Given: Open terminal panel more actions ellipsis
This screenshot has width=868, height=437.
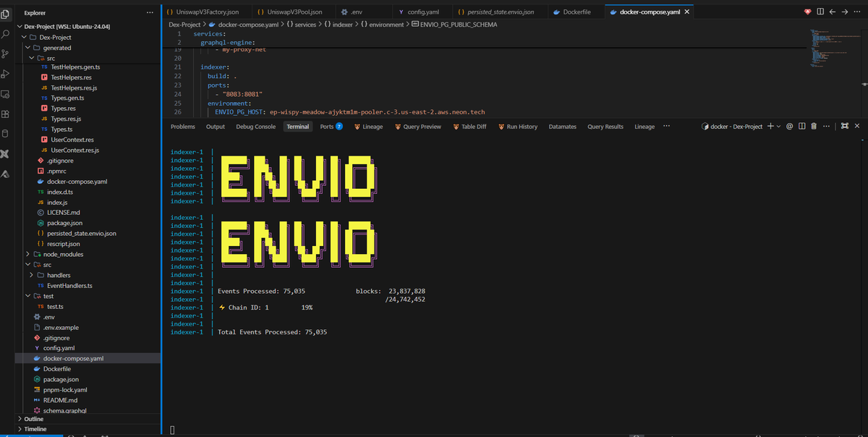Looking at the screenshot, I should [x=826, y=126].
